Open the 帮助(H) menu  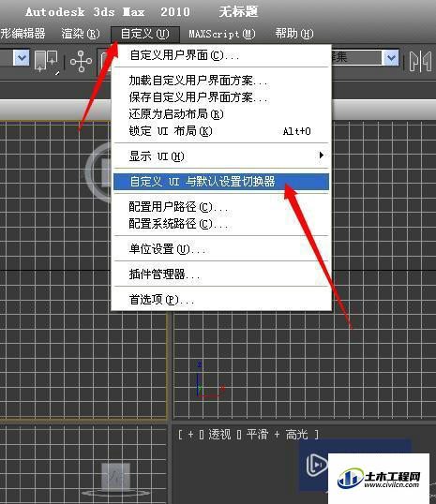[x=294, y=34]
